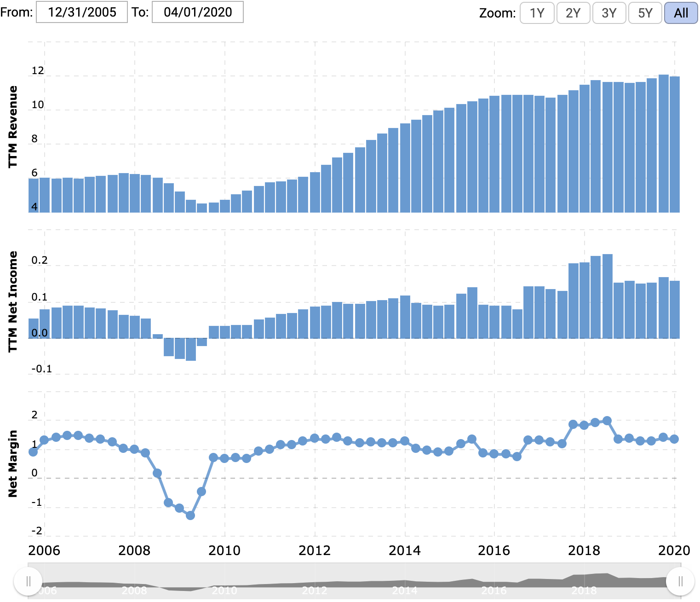Click the 2018 x-axis label
The width and height of the screenshot is (700, 602).
click(584, 550)
